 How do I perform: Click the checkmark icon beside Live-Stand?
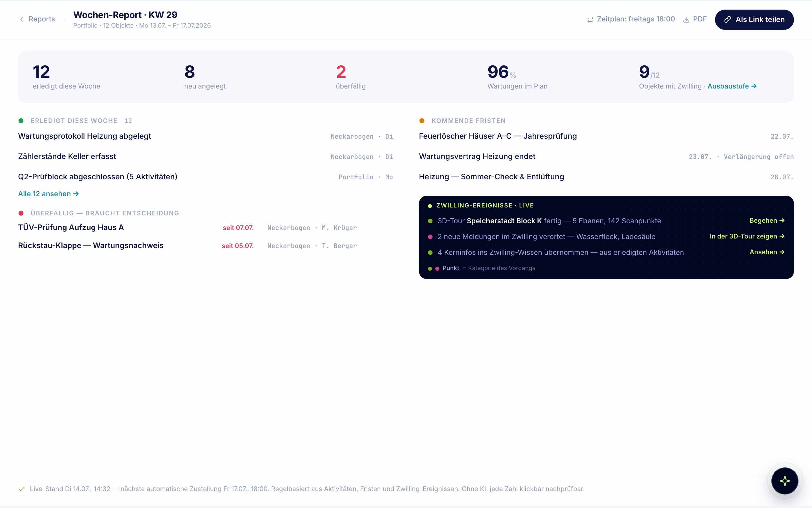click(x=21, y=489)
